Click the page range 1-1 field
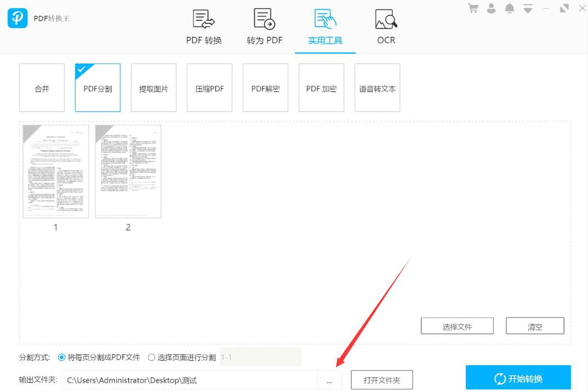This screenshot has height=392, width=588. (261, 357)
